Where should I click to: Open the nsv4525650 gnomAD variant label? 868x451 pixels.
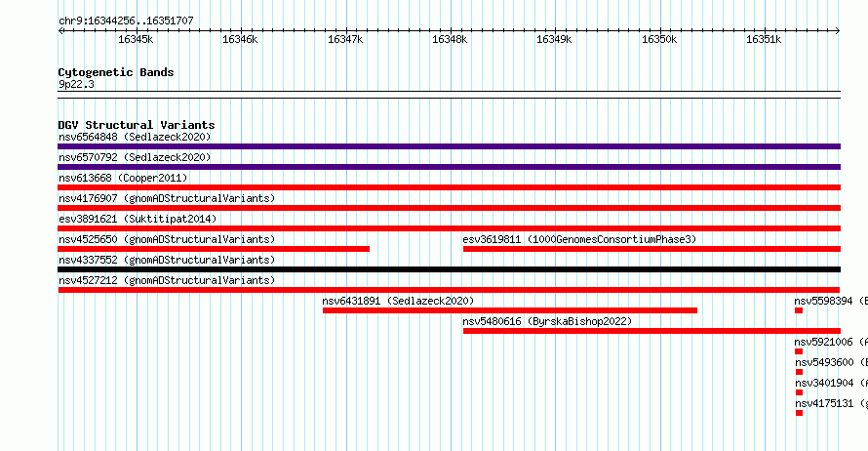click(167, 239)
